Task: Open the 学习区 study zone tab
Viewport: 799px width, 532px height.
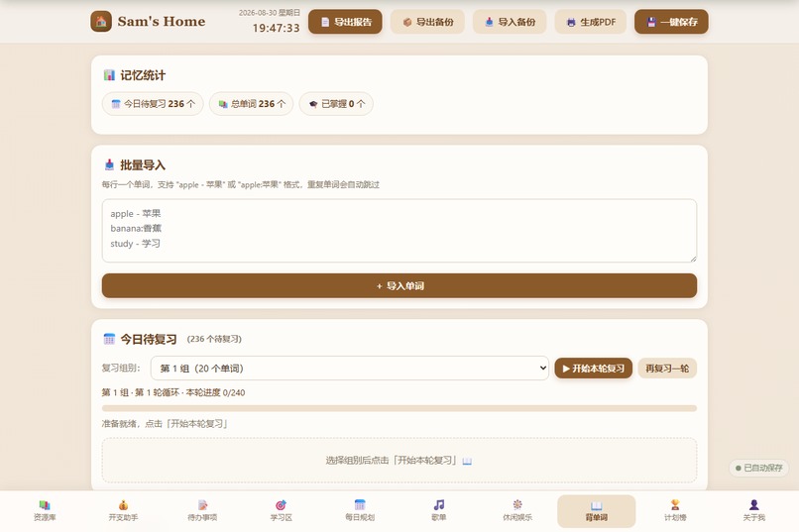Action: coord(281,510)
